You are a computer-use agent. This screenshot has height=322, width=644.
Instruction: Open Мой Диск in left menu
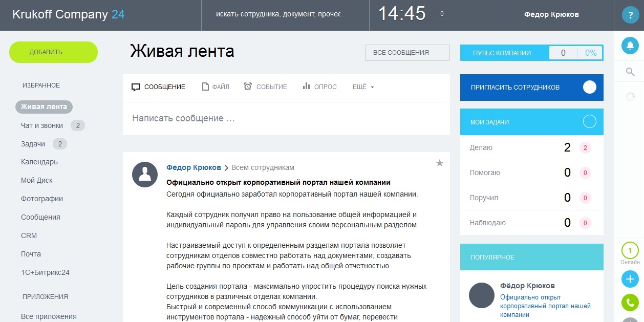click(37, 181)
